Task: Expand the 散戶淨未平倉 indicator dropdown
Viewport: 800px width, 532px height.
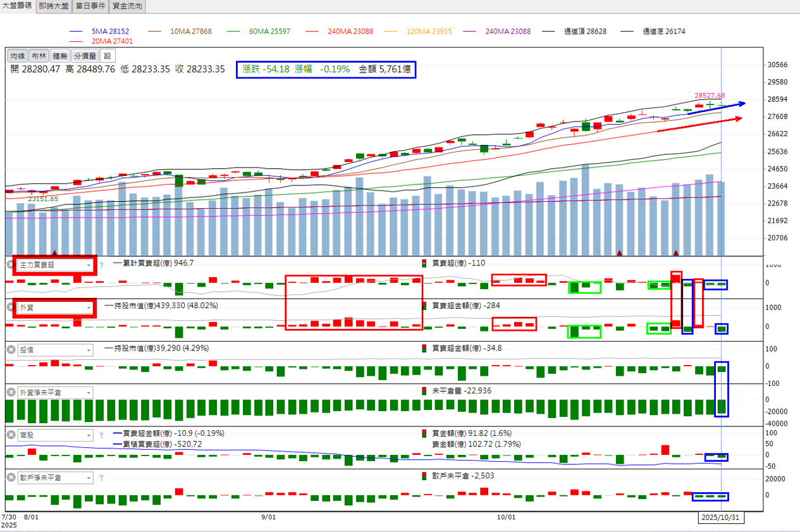Action: (55, 478)
